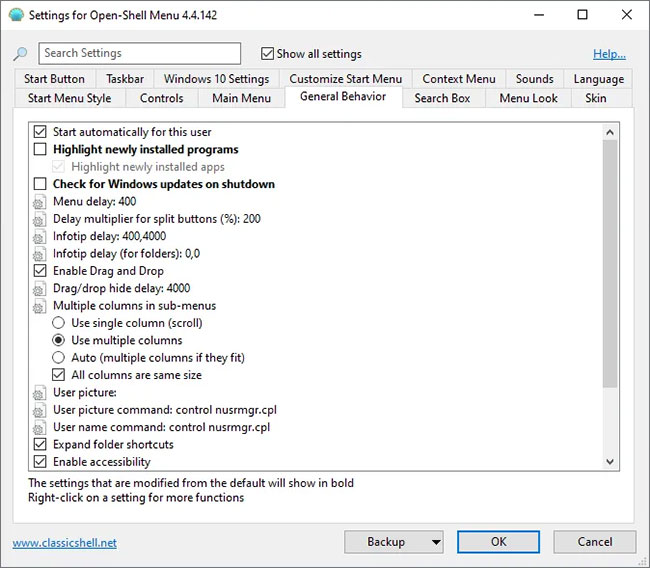This screenshot has height=568, width=650.
Task: Uncheck Start automatically for this user
Action: pos(40,132)
